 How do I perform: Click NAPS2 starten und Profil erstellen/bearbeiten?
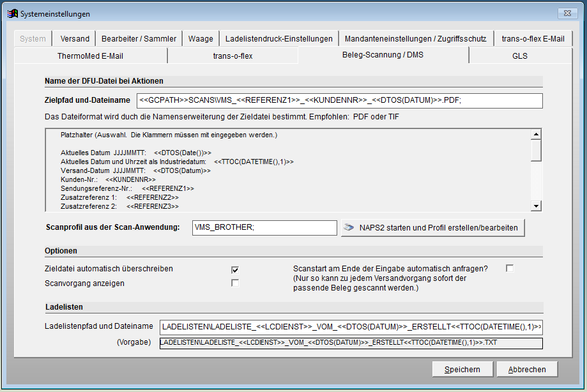(432, 227)
